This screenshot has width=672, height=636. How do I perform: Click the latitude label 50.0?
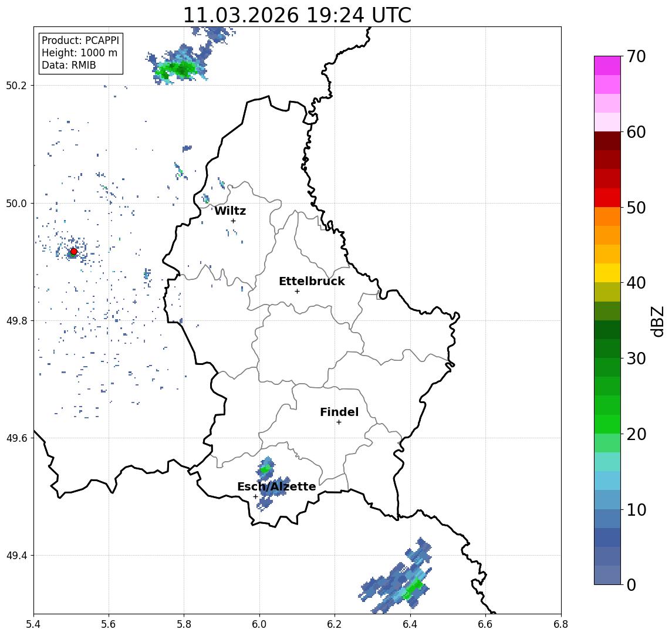[x=16, y=203]
